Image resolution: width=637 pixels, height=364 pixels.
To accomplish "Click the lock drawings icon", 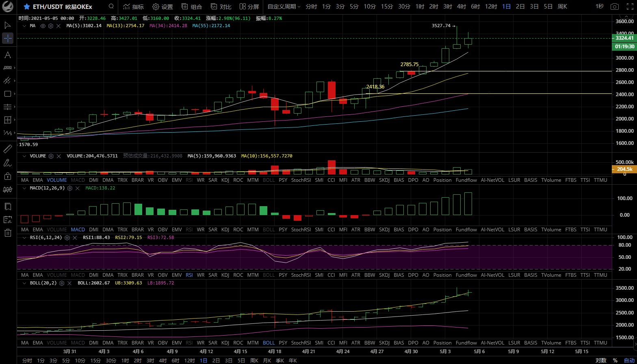I will point(8,176).
